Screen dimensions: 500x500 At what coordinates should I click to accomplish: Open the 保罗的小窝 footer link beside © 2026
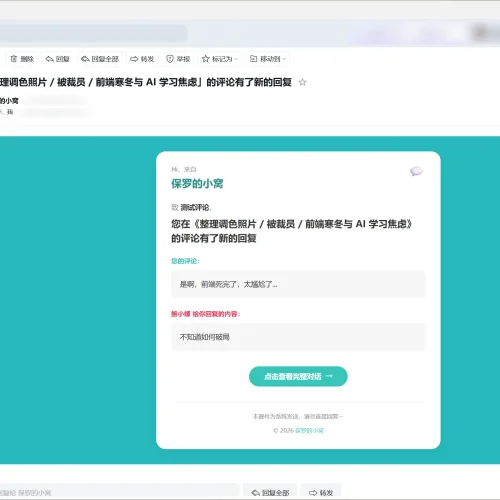[309, 431]
